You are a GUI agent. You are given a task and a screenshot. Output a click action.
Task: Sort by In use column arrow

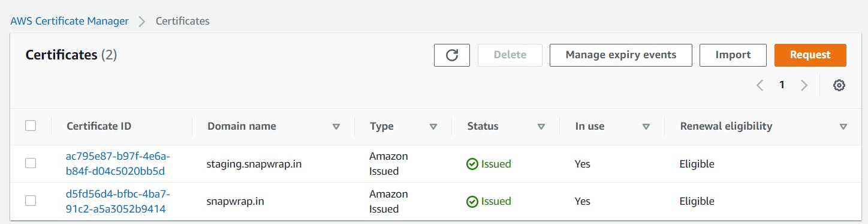(646, 127)
